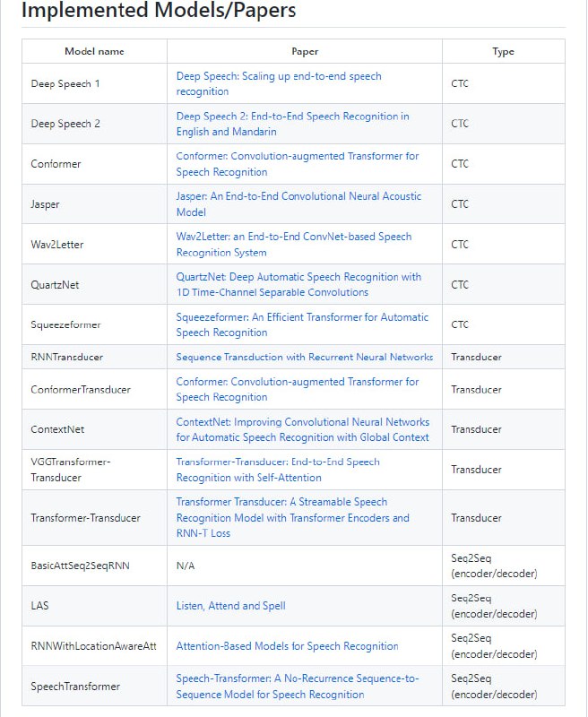Select the BasicAttSeq2SeqRNN model name cell
Screen dimensions: 588x717
[80, 566]
